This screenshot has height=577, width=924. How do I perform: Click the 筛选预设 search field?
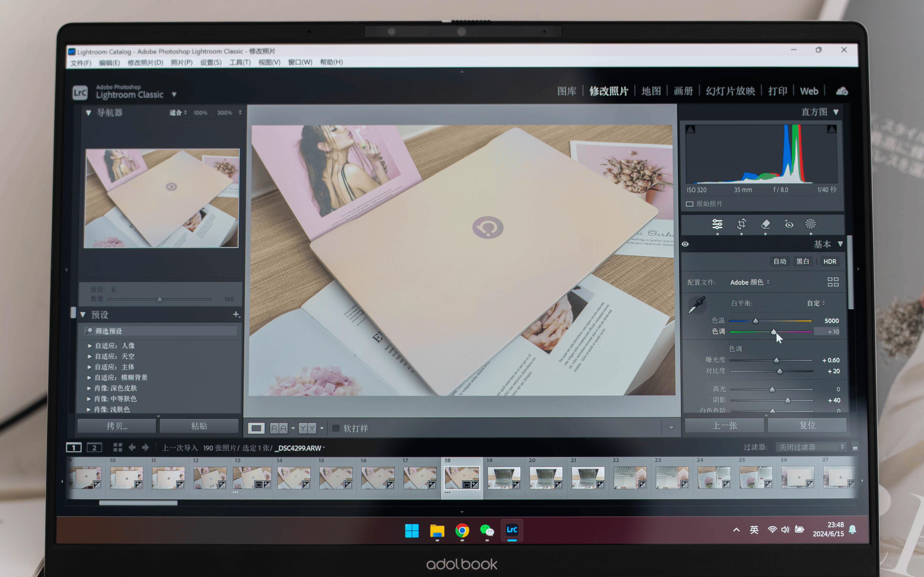point(161,331)
